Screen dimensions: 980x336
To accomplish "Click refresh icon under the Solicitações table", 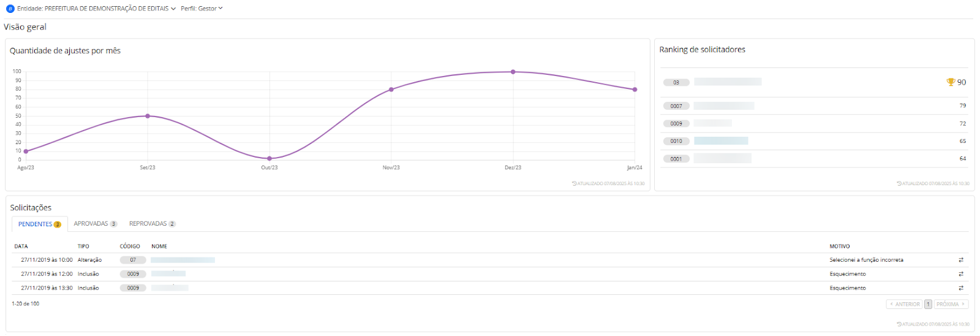I will (x=899, y=324).
